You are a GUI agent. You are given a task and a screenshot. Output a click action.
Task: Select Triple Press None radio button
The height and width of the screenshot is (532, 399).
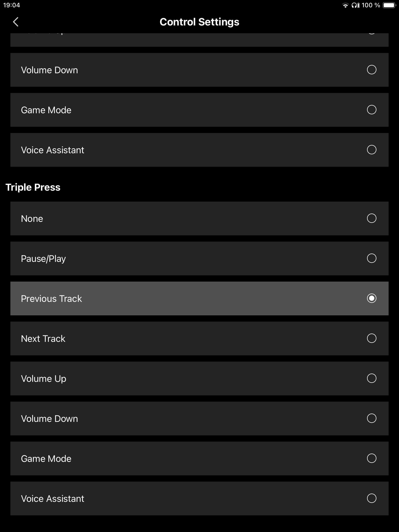pyautogui.click(x=371, y=218)
